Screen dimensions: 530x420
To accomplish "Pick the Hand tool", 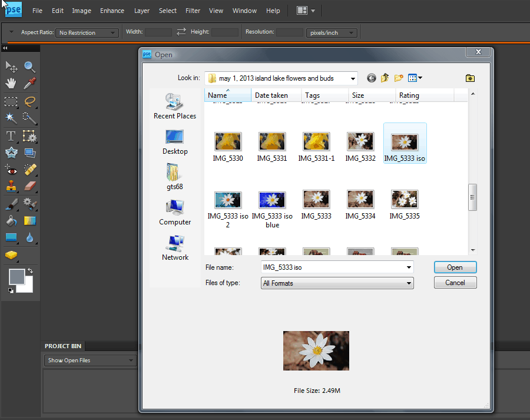I will tap(11, 84).
